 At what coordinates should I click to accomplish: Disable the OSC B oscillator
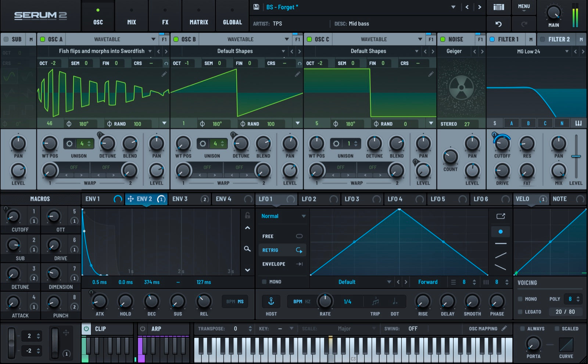click(x=176, y=39)
